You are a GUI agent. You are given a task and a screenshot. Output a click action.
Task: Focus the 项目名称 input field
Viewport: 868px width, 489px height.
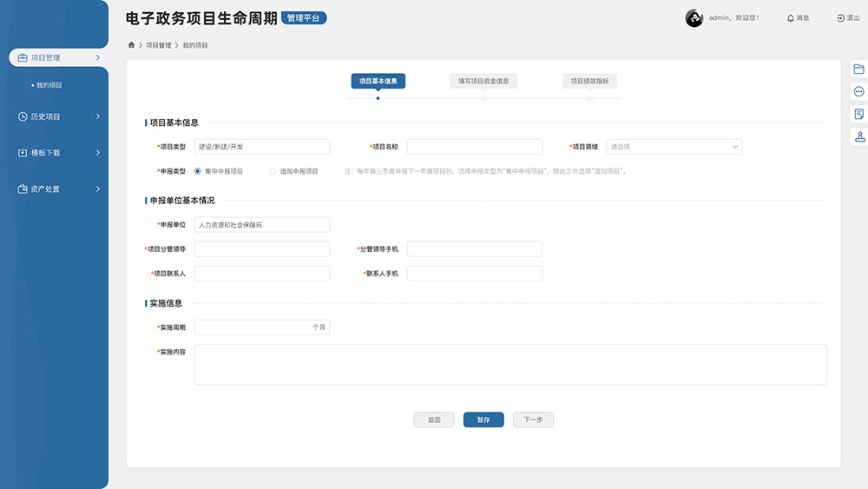(475, 147)
